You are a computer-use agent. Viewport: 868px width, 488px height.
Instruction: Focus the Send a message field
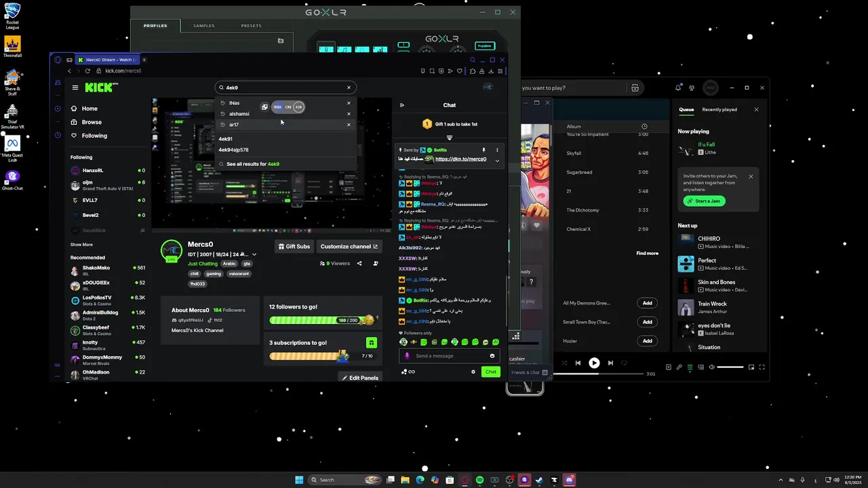tap(450, 356)
